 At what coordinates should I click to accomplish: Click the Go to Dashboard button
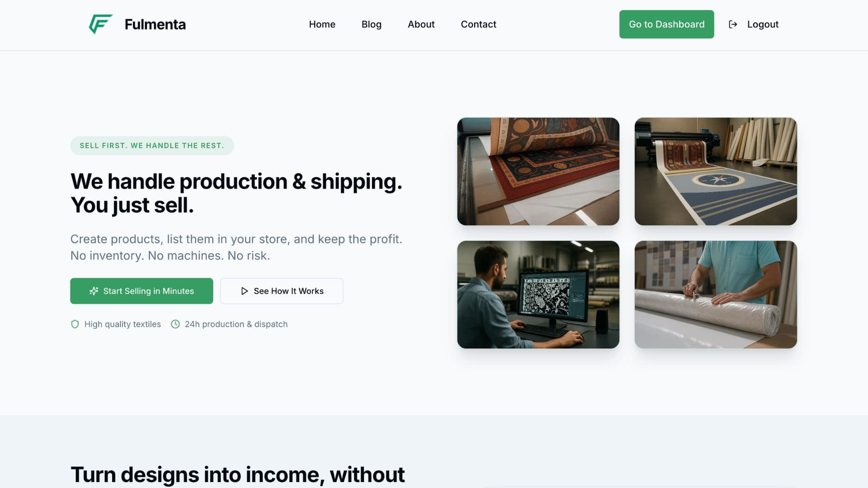(x=666, y=24)
